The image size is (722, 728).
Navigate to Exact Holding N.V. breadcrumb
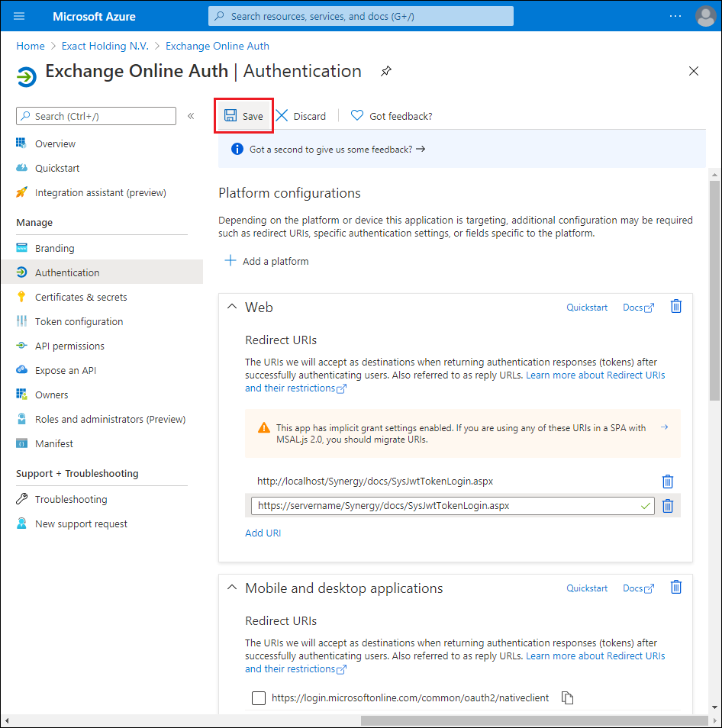[105, 46]
